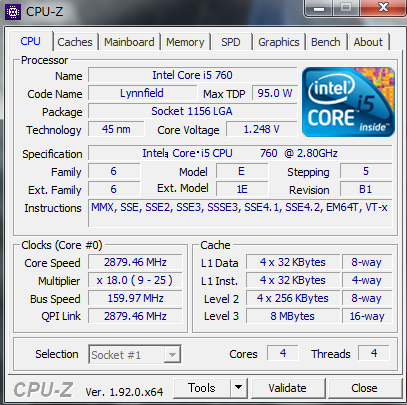
Task: Click the Threads count field
Action: pyautogui.click(x=374, y=353)
